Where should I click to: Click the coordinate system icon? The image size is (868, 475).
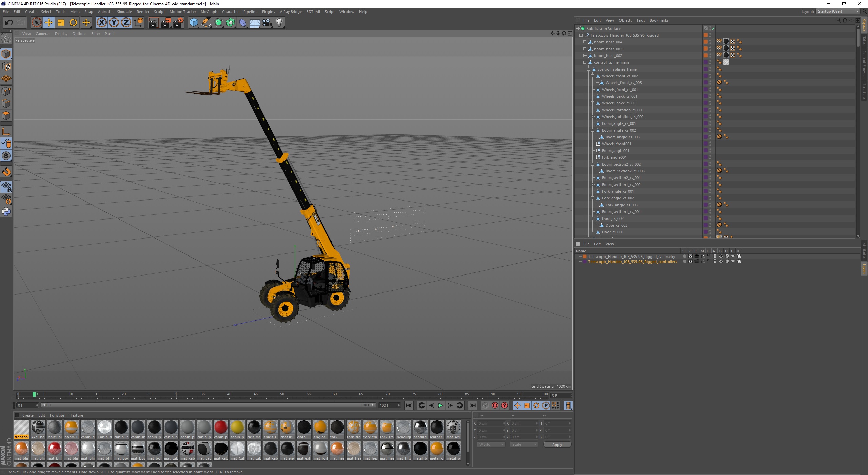tap(138, 23)
